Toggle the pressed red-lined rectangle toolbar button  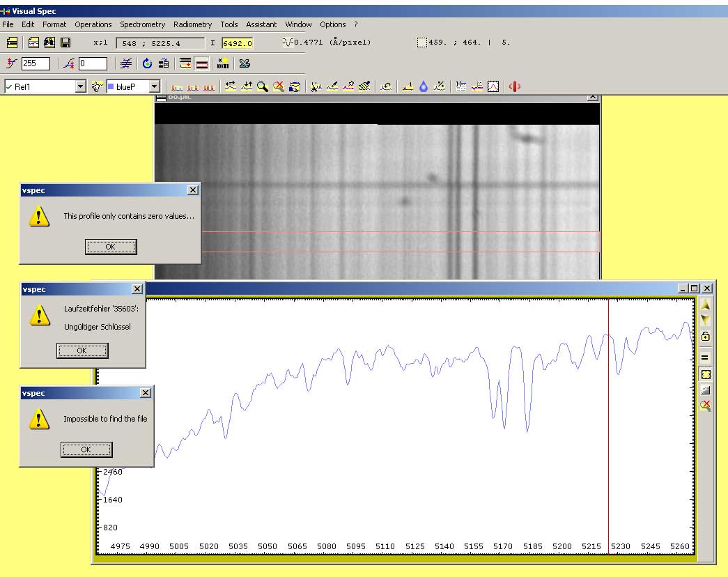[202, 63]
